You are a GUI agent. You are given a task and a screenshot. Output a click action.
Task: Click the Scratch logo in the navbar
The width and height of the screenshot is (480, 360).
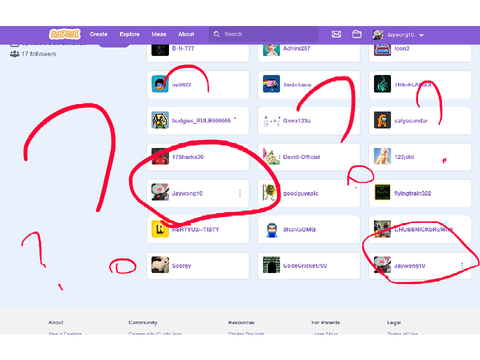point(65,34)
